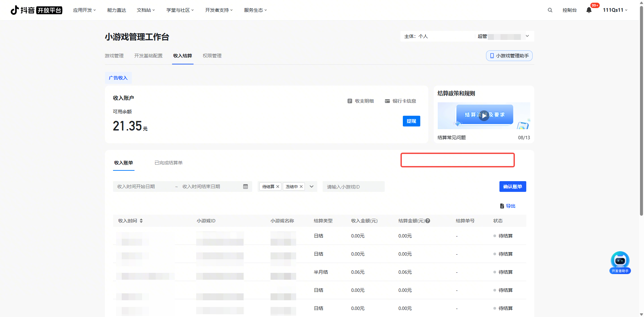
Task: Remove the 待结算 filter tag
Action: [278, 187]
